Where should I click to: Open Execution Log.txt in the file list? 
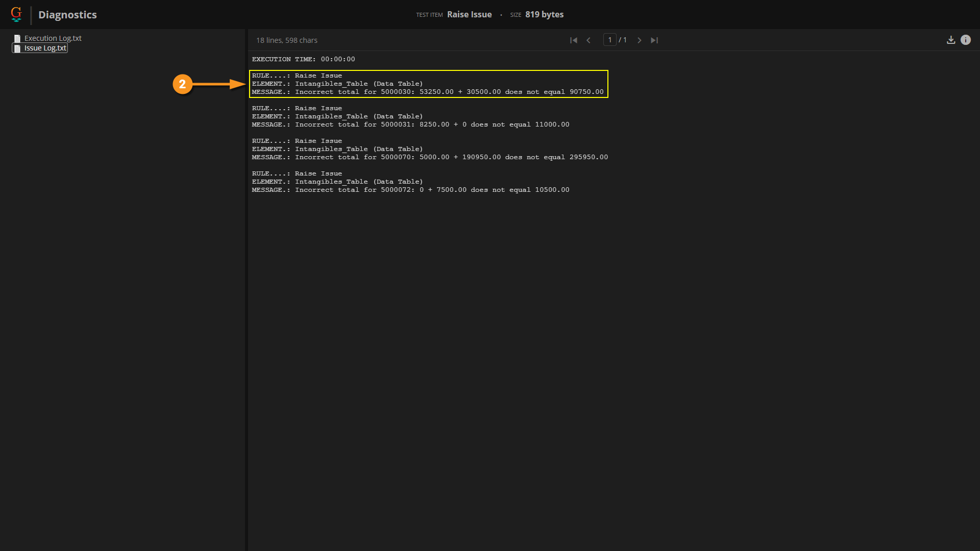click(x=53, y=38)
